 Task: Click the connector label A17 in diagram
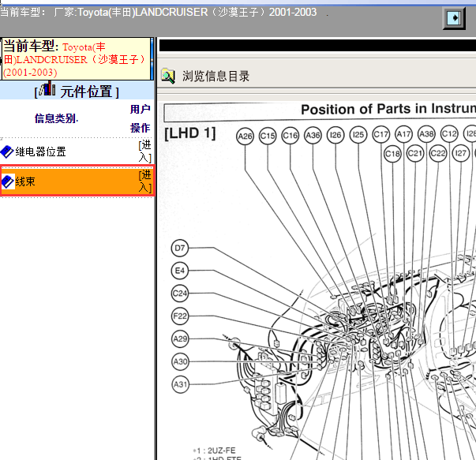(403, 134)
